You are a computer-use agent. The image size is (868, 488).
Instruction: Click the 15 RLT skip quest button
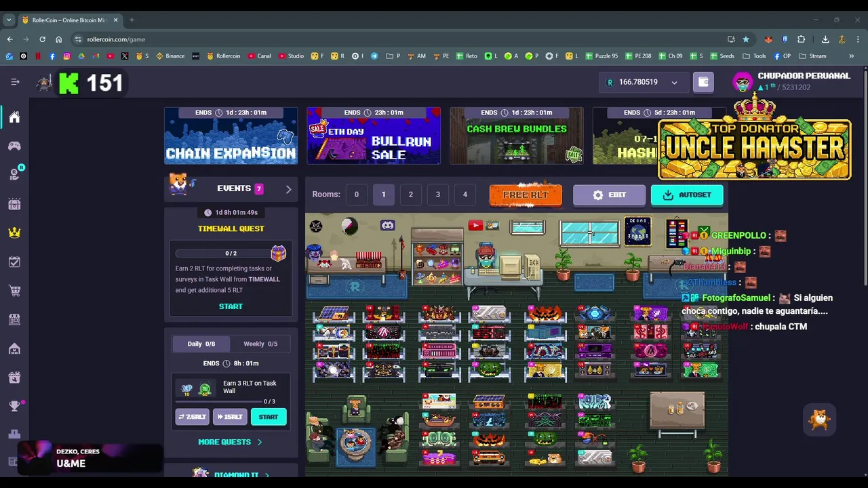230,417
